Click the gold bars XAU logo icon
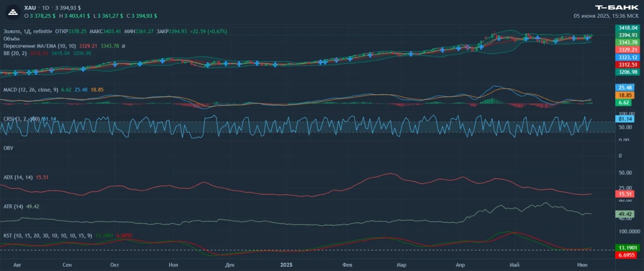This screenshot has width=644, height=271. (13, 12)
